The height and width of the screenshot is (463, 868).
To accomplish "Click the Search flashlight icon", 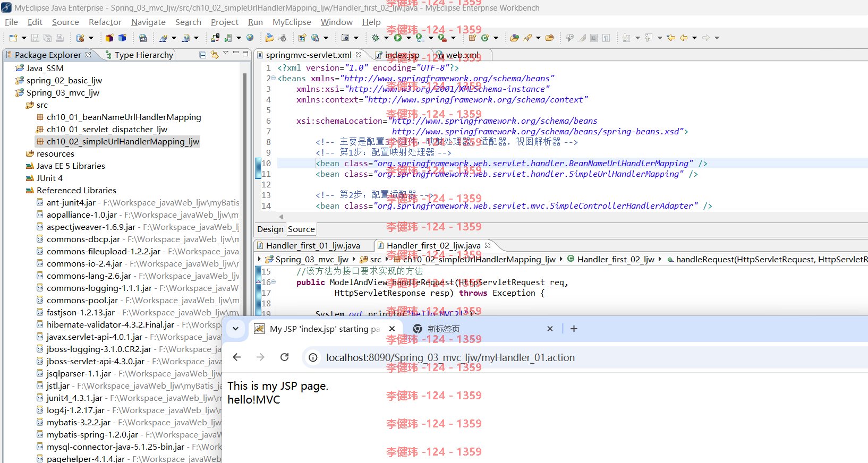I will point(527,38).
